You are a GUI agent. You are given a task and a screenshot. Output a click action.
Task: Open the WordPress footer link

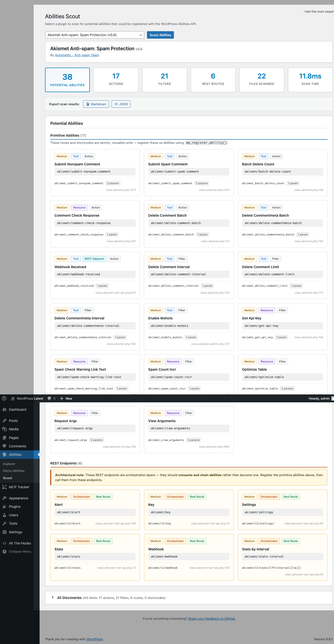95,639
